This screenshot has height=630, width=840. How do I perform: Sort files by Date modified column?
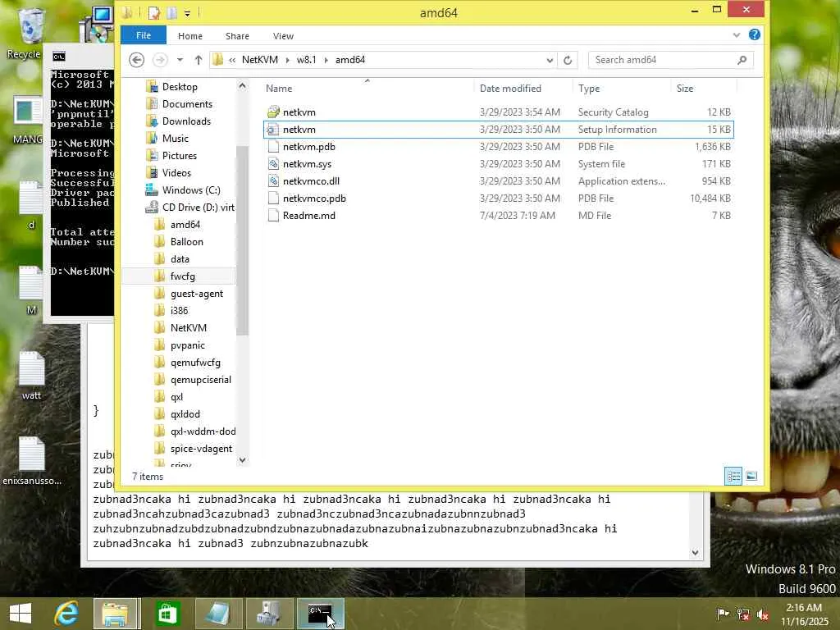pyautogui.click(x=510, y=89)
